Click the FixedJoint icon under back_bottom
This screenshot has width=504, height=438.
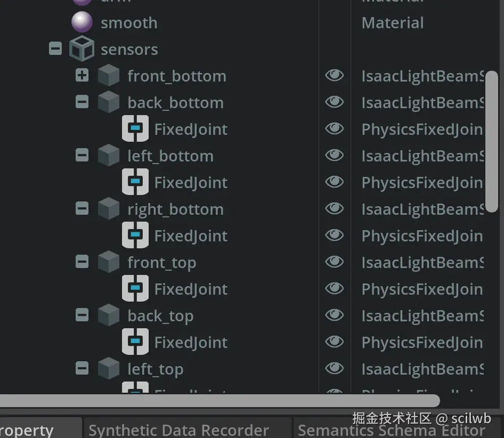tap(135, 129)
